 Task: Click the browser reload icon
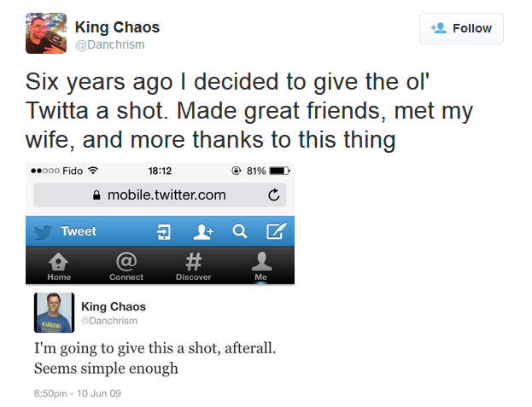(273, 195)
